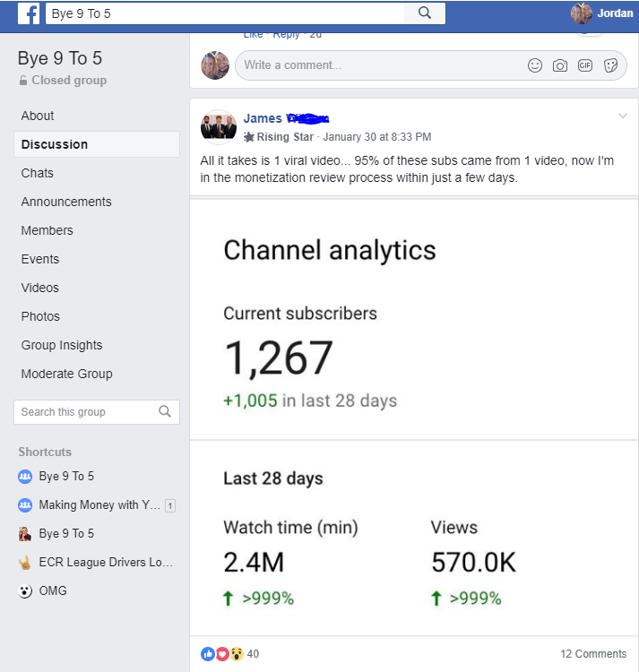Viewport: 639px width, 672px height.
Task: Click the Channel analytics image in post
Action: coord(414,416)
